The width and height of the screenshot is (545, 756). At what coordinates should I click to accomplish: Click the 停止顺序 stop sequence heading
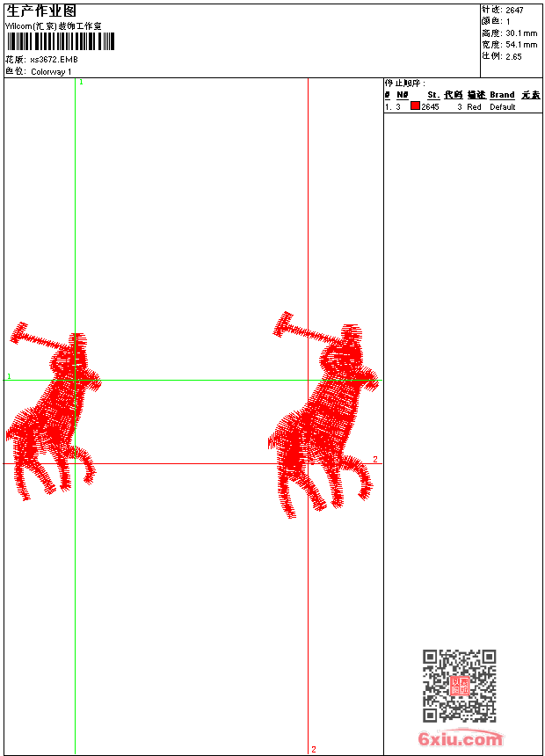(405, 84)
